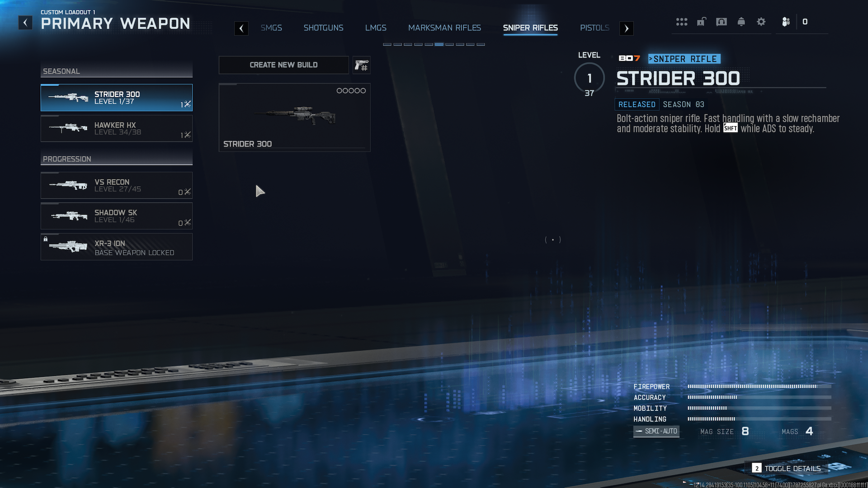Click the Season 03 label
This screenshot has height=488, width=868.
pyautogui.click(x=684, y=104)
